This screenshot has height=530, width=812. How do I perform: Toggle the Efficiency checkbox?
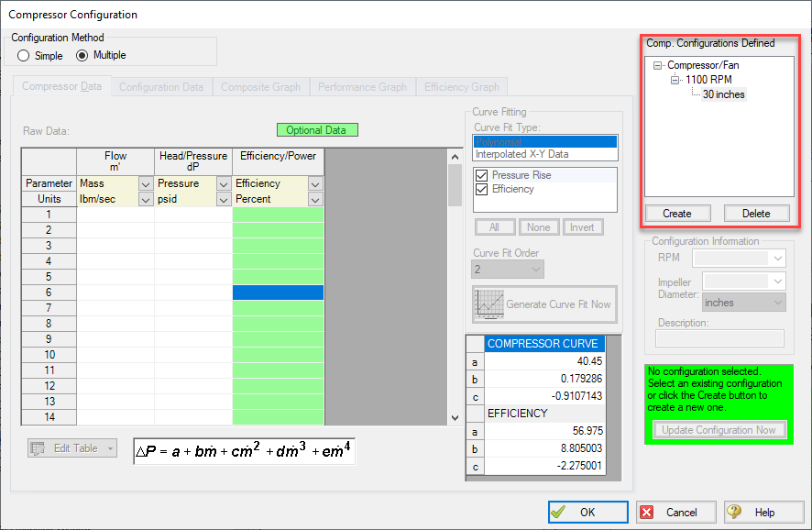tap(482, 189)
